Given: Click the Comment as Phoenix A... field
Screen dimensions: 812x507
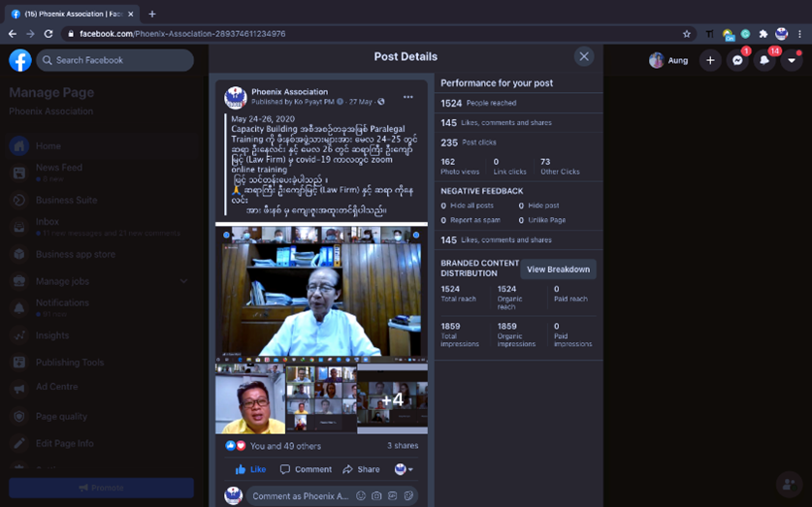Looking at the screenshot, I should tap(301, 496).
